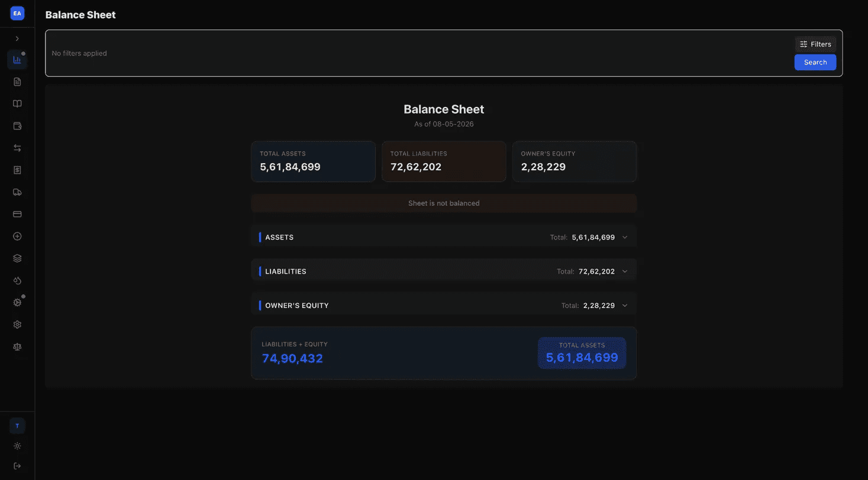Click the blue Search button

coord(815,63)
